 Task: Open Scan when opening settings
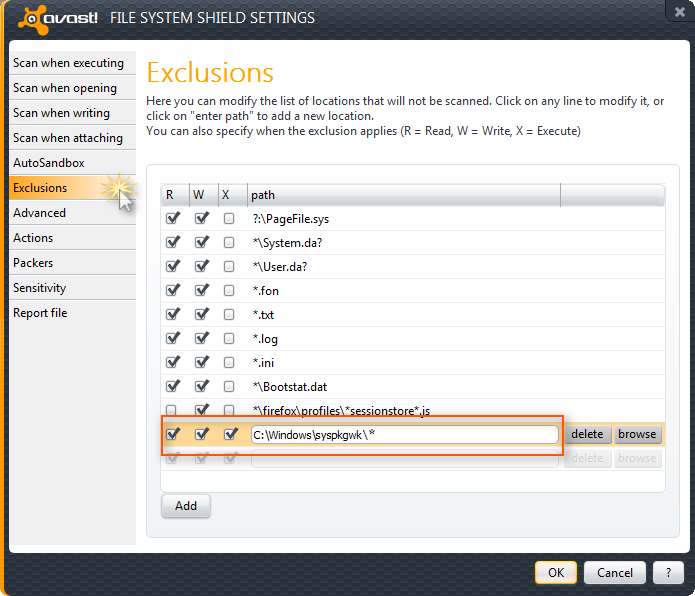(x=72, y=88)
